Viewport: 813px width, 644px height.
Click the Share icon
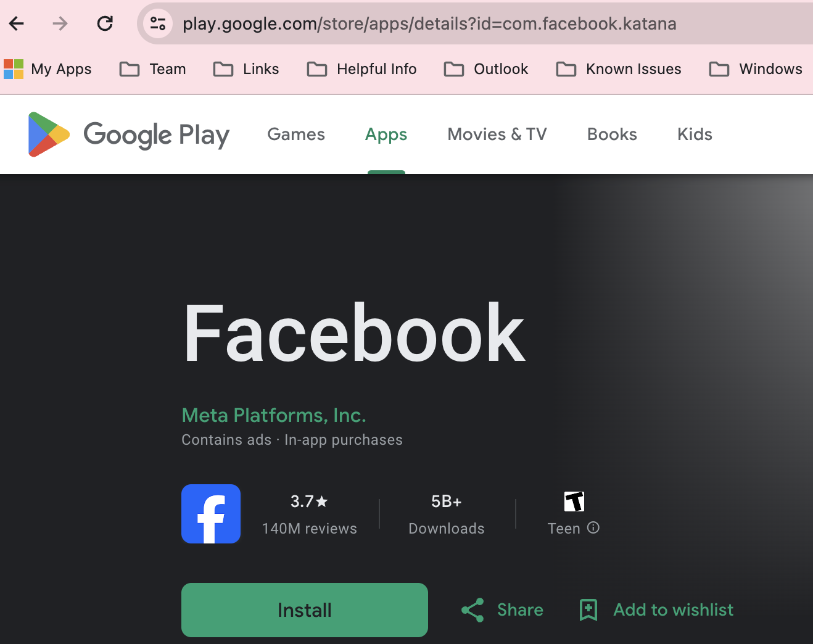coord(473,610)
